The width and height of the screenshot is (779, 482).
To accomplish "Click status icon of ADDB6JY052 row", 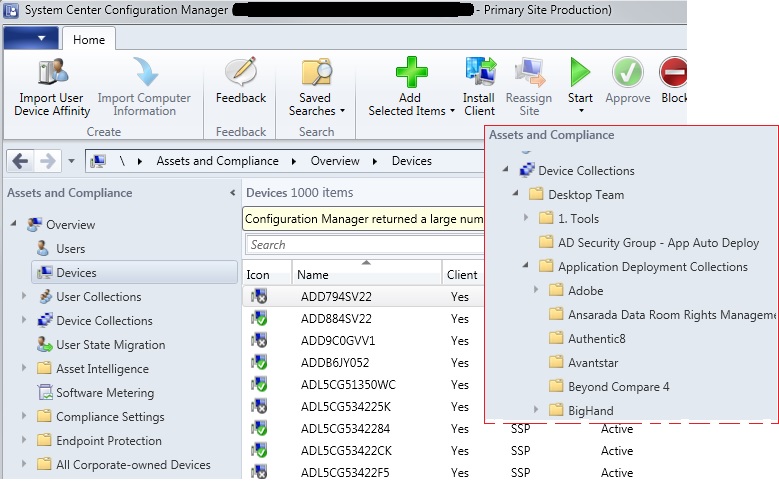I will click(259, 363).
